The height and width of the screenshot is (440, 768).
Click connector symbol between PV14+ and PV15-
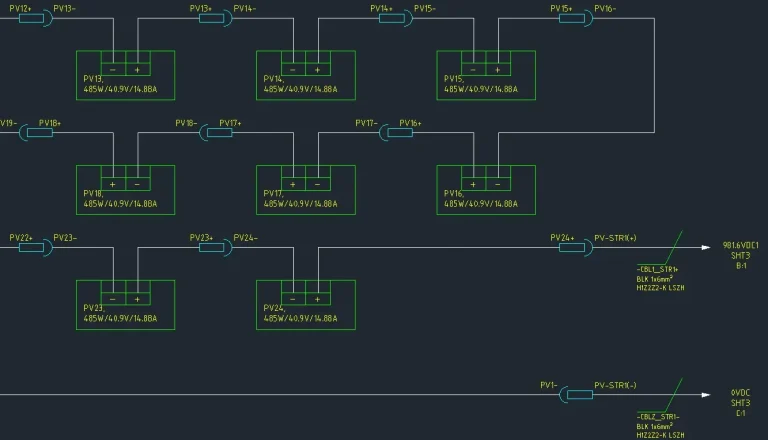396,19
